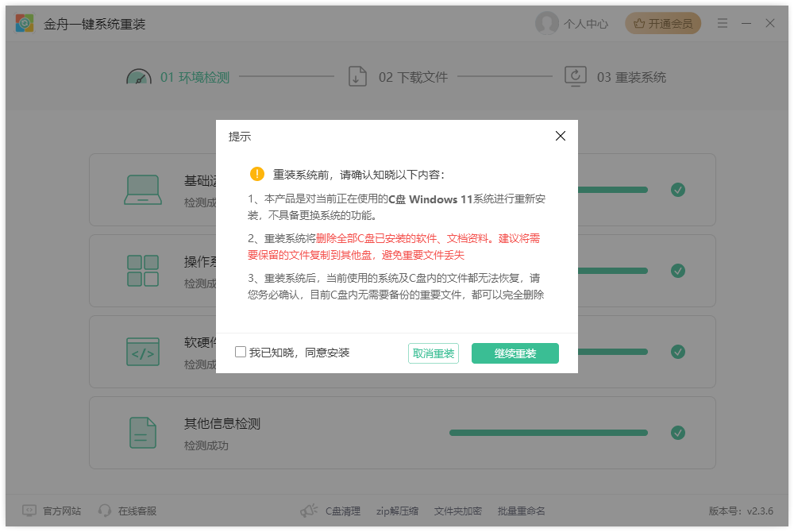794x532 pixels.
Task: Click the orange warning exclamation icon
Action: [257, 174]
